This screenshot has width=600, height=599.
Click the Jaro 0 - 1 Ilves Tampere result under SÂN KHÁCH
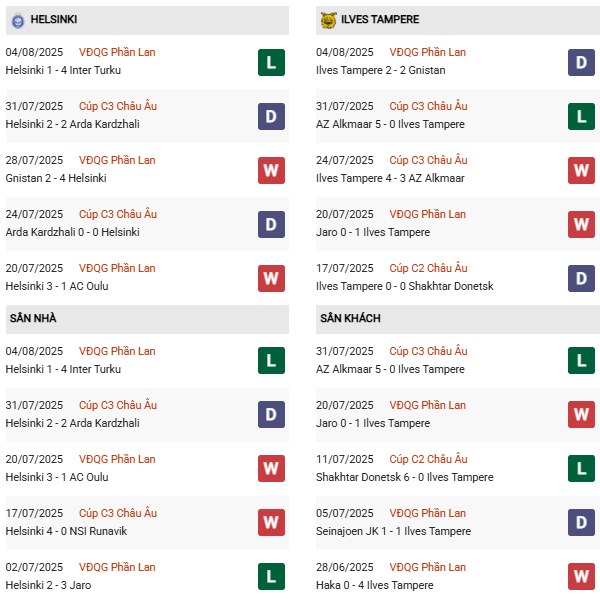(368, 423)
